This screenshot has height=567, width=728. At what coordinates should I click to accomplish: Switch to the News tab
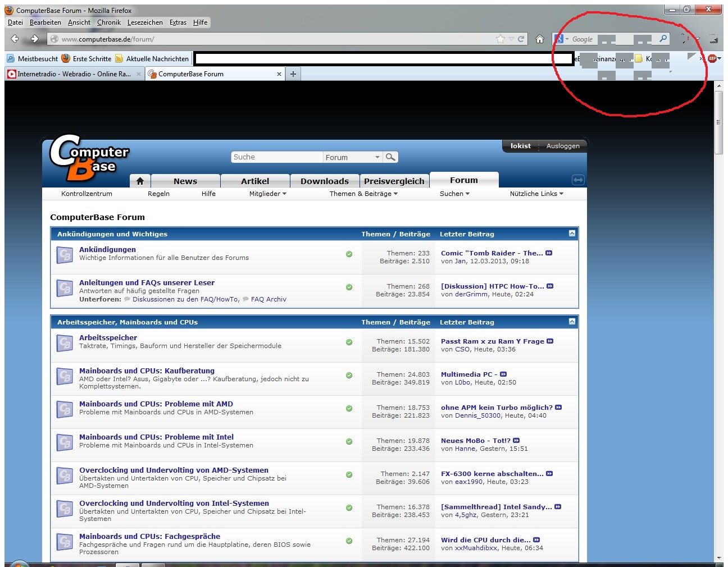tap(185, 181)
